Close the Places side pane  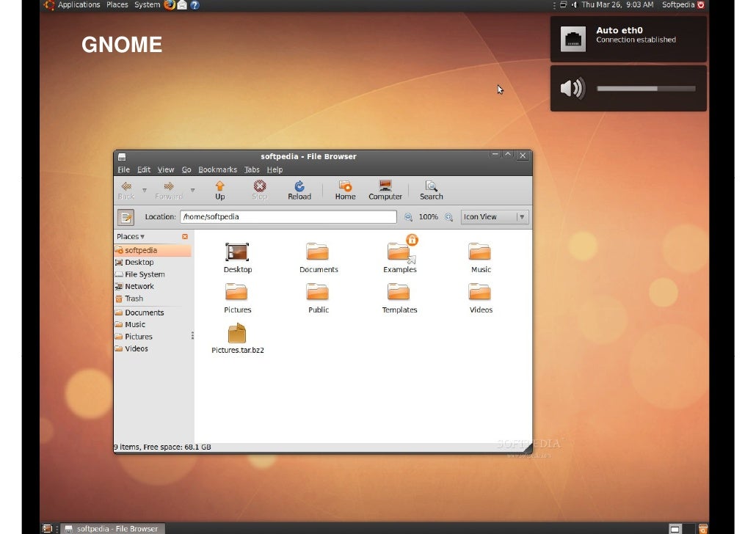185,237
